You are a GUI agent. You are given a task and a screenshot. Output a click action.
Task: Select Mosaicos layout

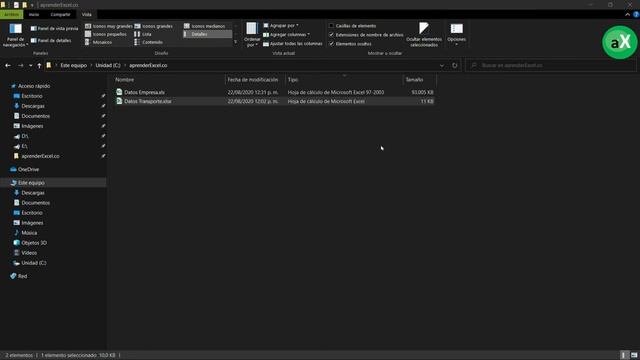point(98,42)
